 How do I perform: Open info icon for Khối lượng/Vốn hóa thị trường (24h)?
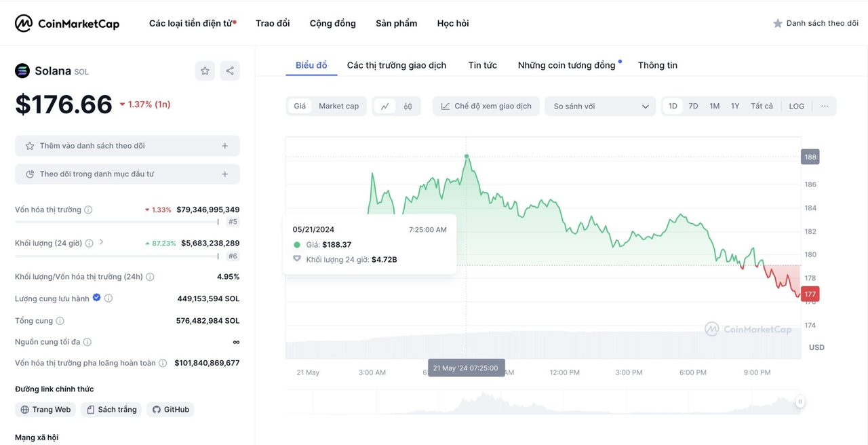(x=150, y=277)
